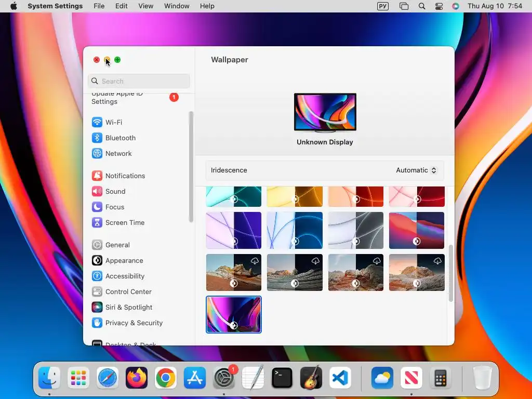Open TextEdit from the Dock

tap(253, 378)
